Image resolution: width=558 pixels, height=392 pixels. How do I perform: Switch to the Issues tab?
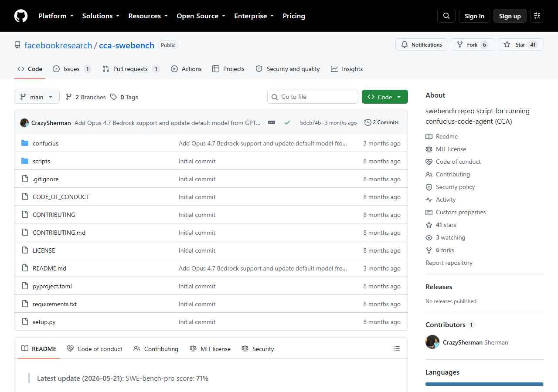tap(72, 69)
